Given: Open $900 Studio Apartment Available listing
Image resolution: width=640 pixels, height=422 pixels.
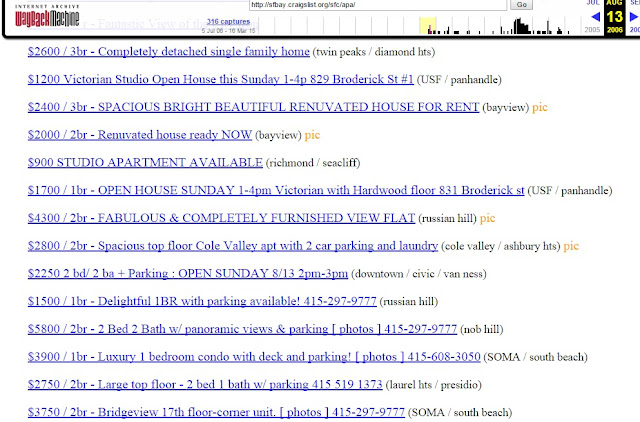Looking at the screenshot, I should point(145,162).
